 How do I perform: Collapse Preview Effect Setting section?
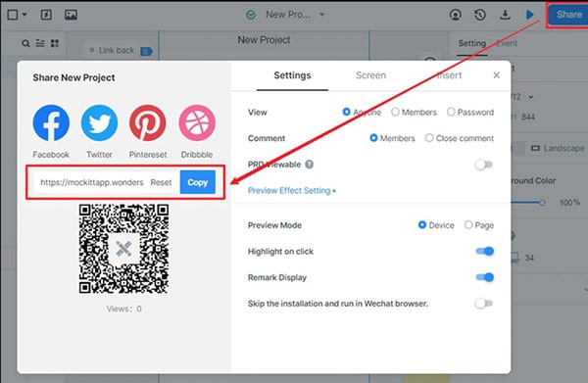(x=292, y=191)
